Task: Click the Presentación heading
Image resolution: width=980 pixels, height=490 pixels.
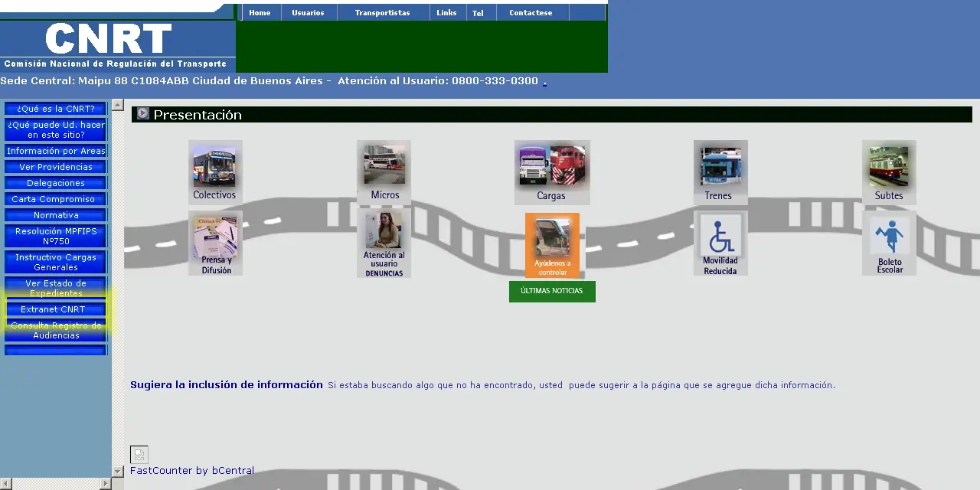Action: [198, 114]
